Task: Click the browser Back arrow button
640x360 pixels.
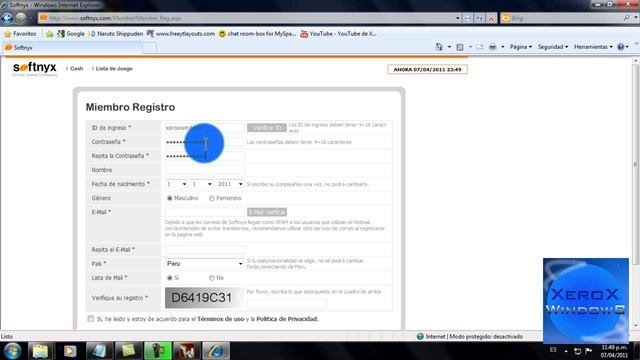Action: click(x=7, y=18)
